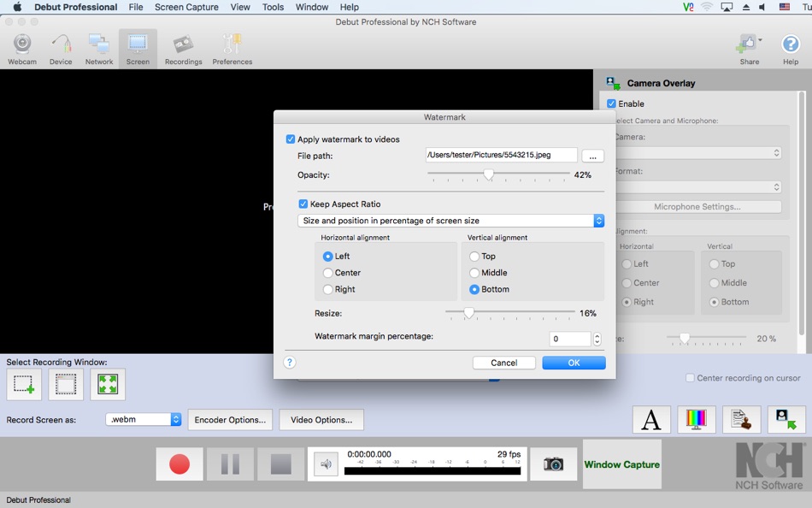Take a snapshot with the camera icon
Viewport: 812px width, 508px height.
tap(554, 464)
